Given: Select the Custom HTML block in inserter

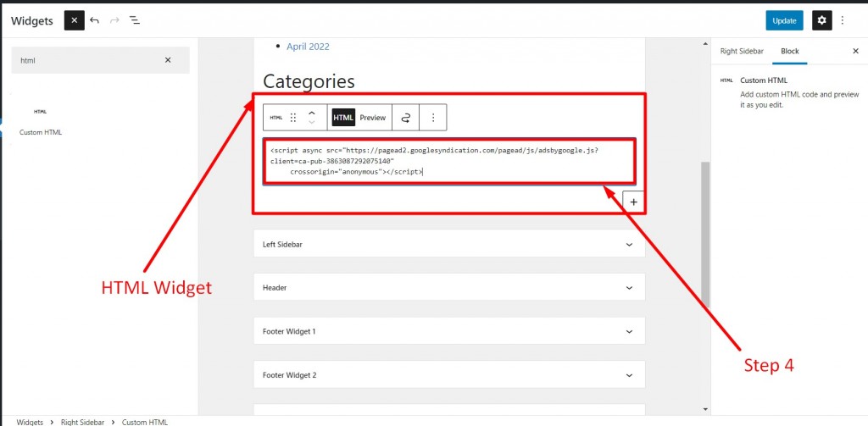Looking at the screenshot, I should click(x=41, y=121).
